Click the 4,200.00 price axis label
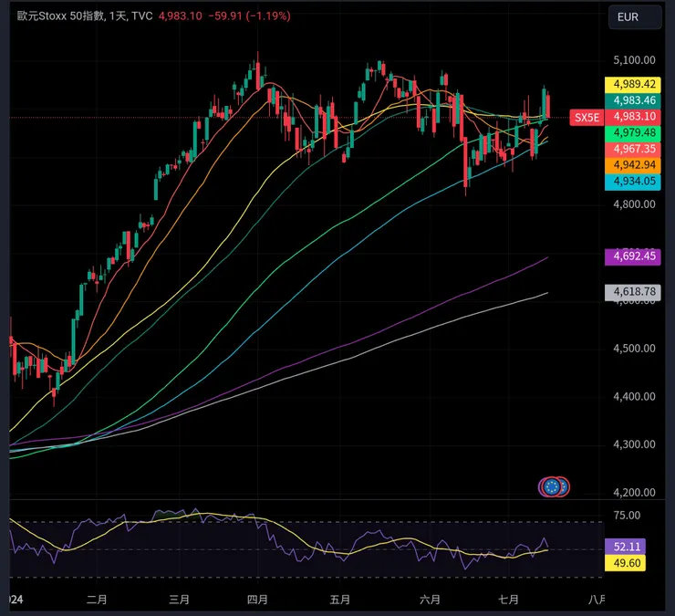The image size is (675, 616). pos(634,493)
